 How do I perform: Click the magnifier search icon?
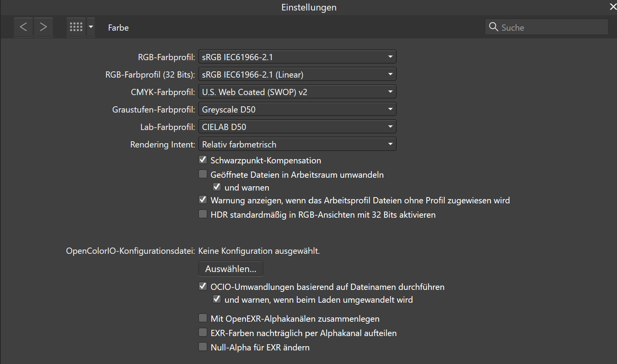(493, 27)
